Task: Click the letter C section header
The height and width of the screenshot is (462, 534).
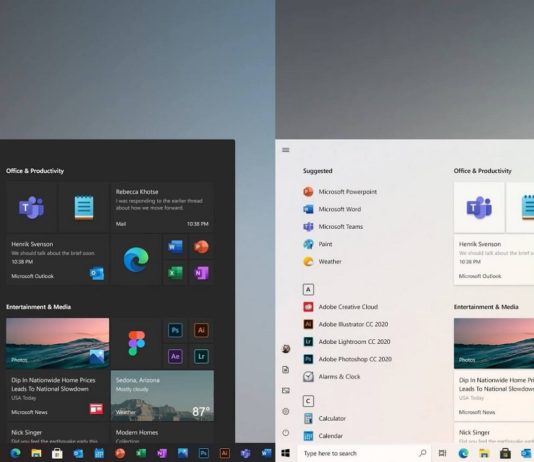Action: click(308, 401)
